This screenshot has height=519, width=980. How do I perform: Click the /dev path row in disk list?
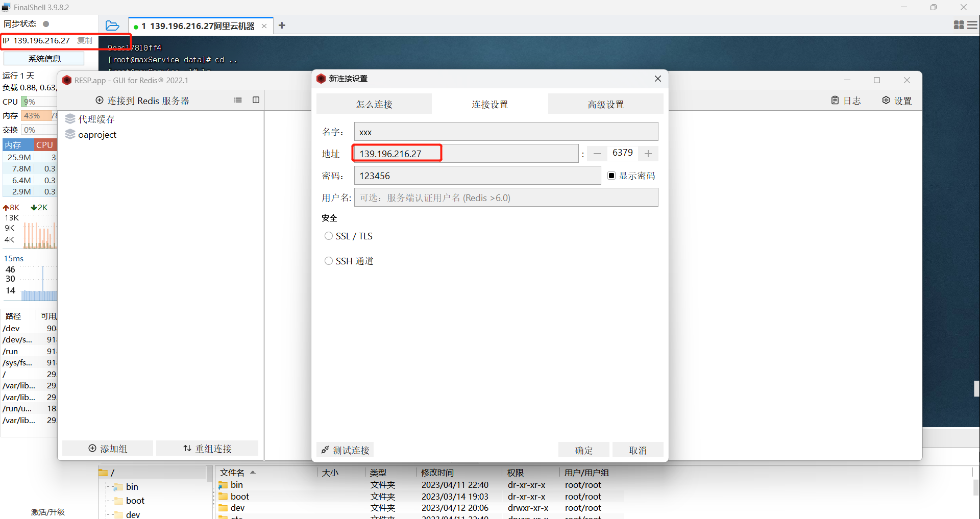click(x=29, y=328)
